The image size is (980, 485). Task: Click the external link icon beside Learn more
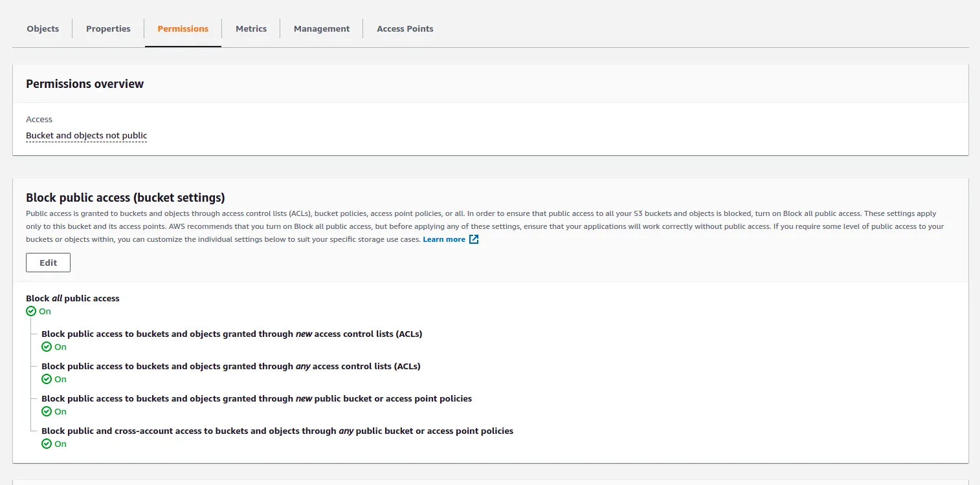pyautogui.click(x=474, y=239)
